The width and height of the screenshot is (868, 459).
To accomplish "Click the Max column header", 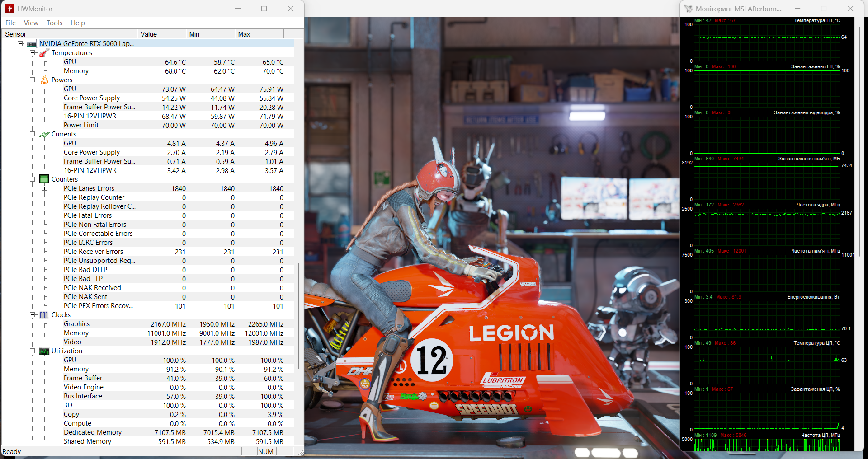I will click(x=259, y=34).
